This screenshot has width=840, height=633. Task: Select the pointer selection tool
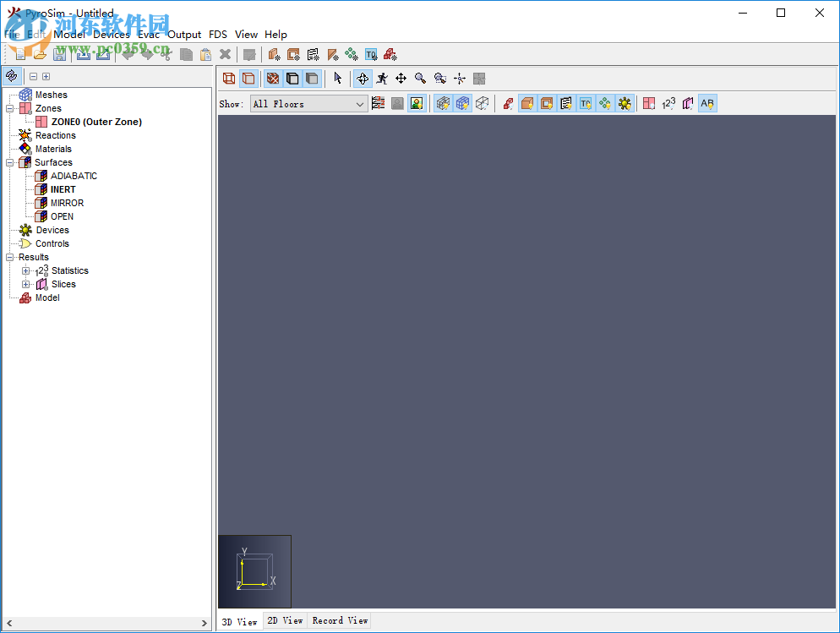click(338, 78)
